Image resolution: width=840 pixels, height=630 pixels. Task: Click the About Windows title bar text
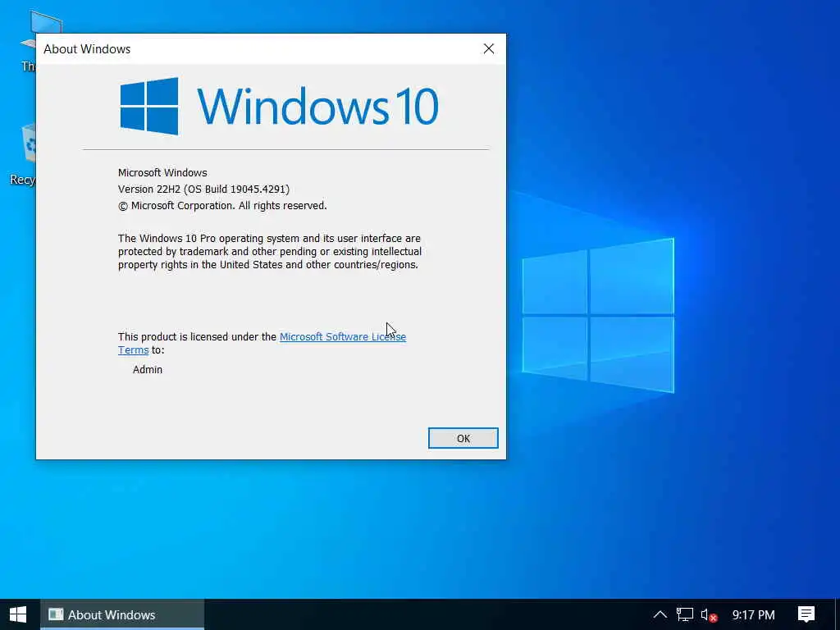pyautogui.click(x=87, y=48)
